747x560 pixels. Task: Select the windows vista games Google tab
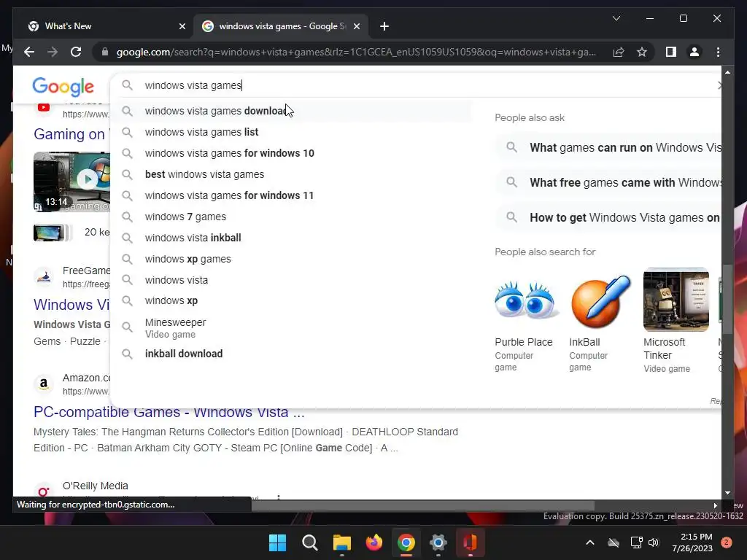point(281,26)
